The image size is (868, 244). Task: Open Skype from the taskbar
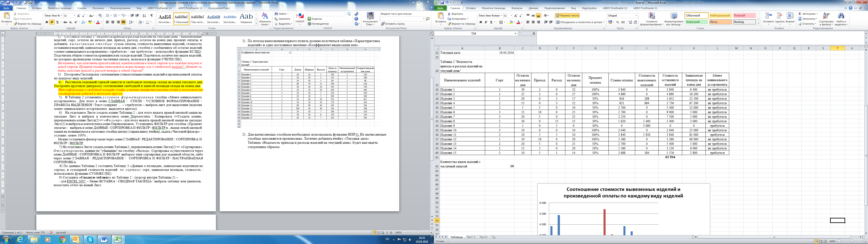click(90, 240)
